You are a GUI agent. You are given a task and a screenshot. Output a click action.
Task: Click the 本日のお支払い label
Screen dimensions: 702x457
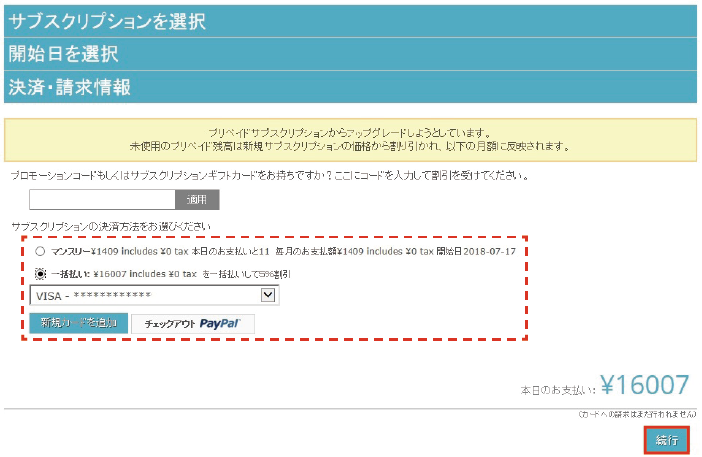click(x=558, y=390)
